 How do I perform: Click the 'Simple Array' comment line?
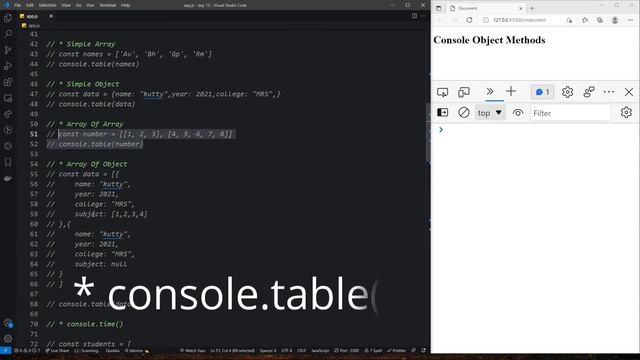coord(81,44)
